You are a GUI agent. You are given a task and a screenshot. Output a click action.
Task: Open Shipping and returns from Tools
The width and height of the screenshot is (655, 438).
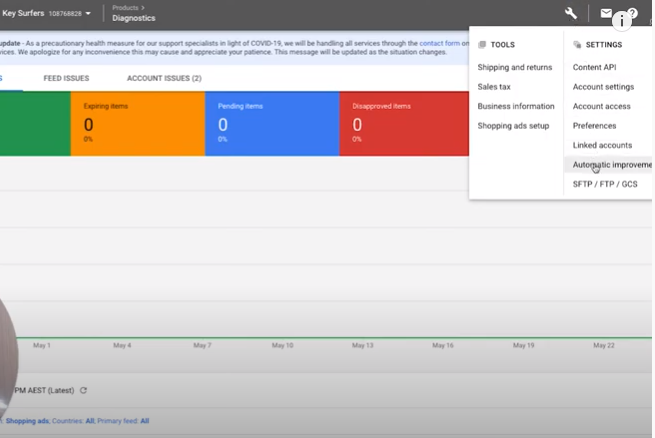(515, 67)
